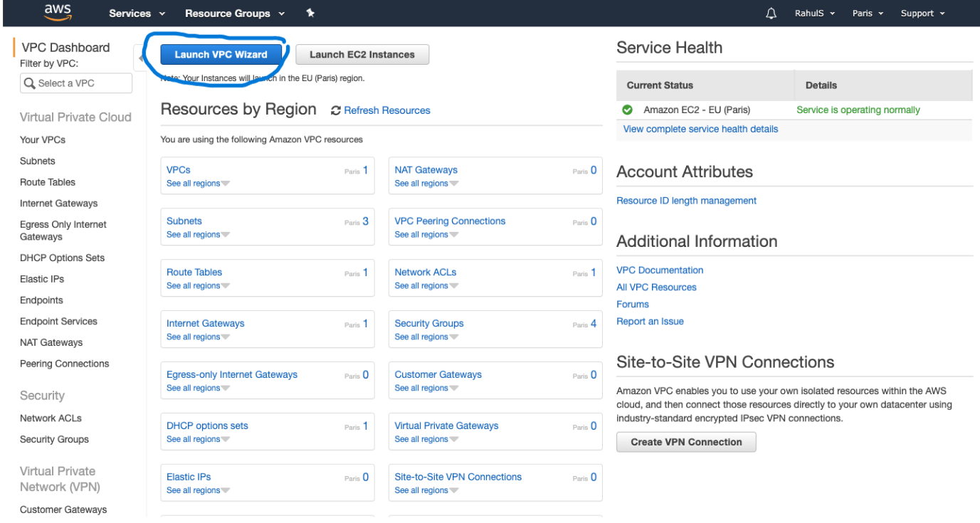The width and height of the screenshot is (980, 523).
Task: Expand See all regions under Network ACLs
Action: tap(426, 286)
